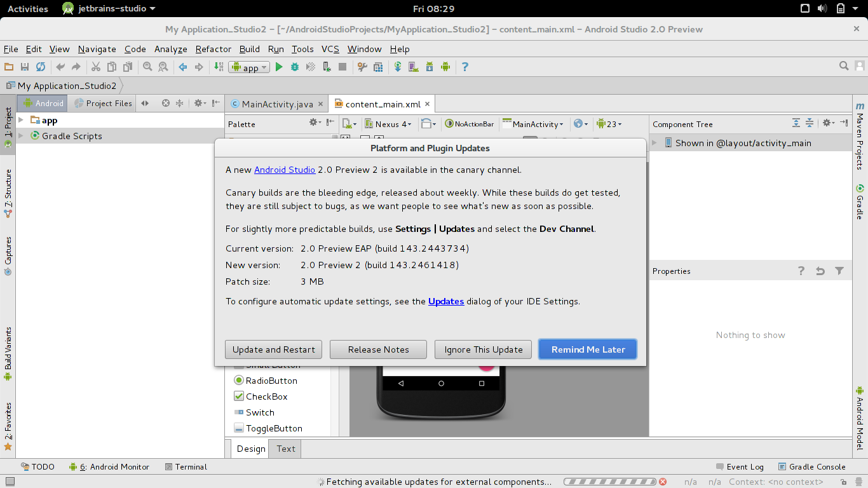This screenshot has width=868, height=488.
Task: Open the Android Studio link in the dialog
Action: [285, 170]
